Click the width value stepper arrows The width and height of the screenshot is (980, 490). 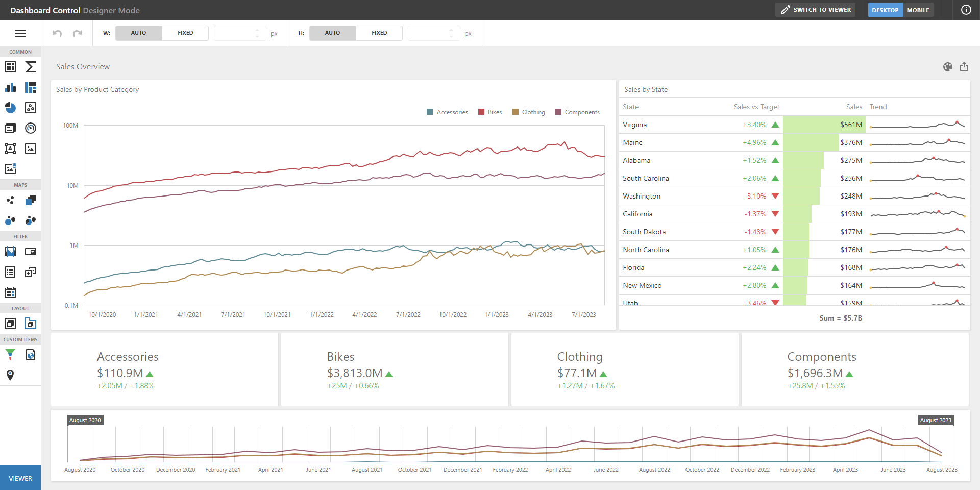pos(257,33)
